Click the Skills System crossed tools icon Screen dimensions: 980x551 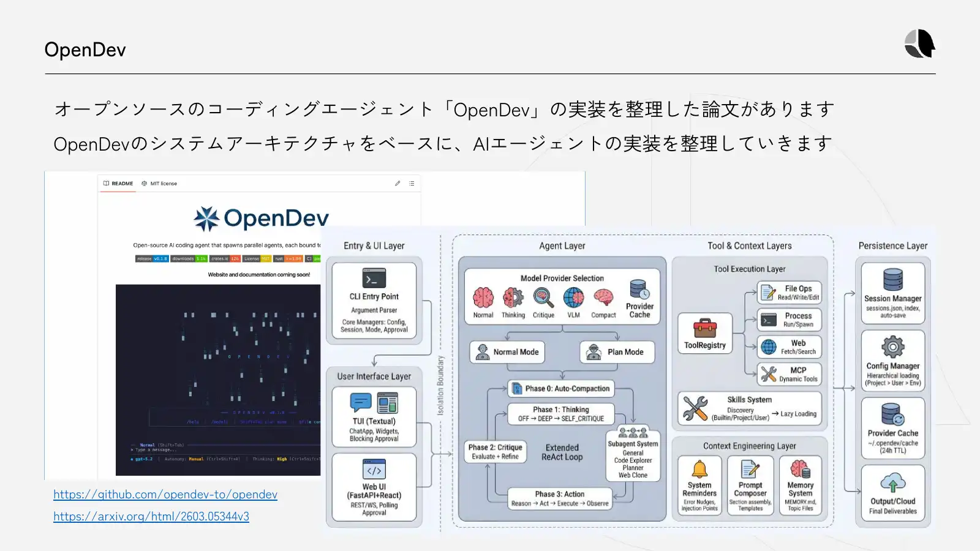(695, 408)
